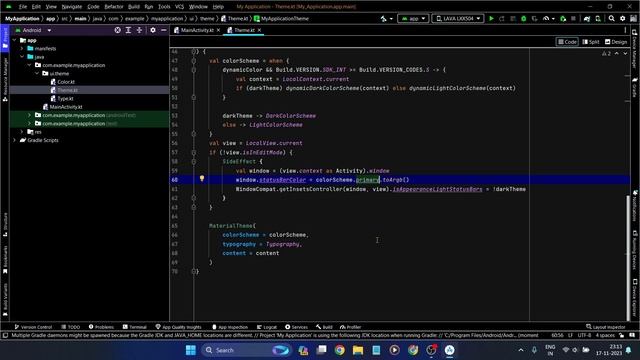Open the File menu
Viewport: 640px width, 360px height.
click(23, 7)
